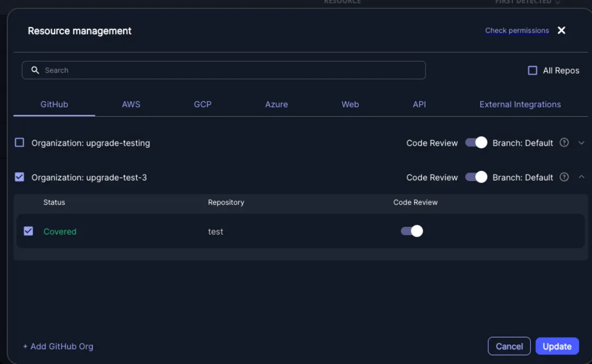Image resolution: width=592 pixels, height=364 pixels.
Task: Click Branch: Default for upgrade-test-3
Action: tap(523, 177)
